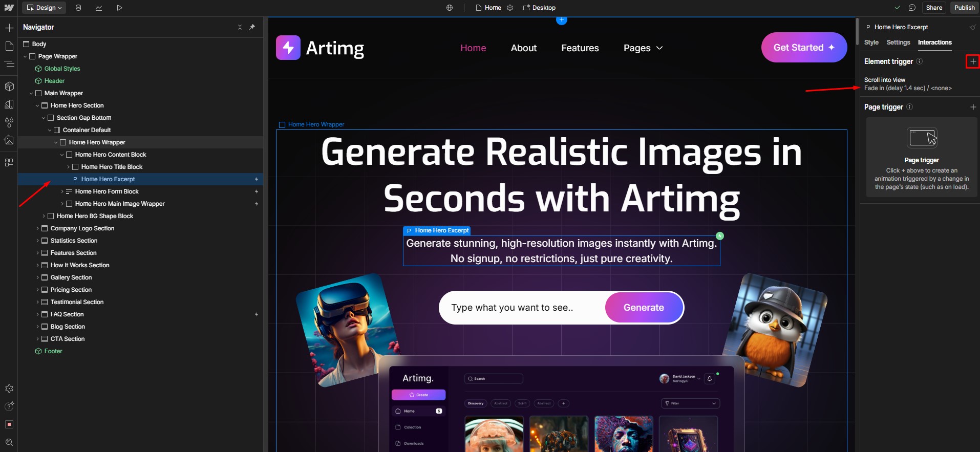Open the comments speech bubble icon

(912, 8)
